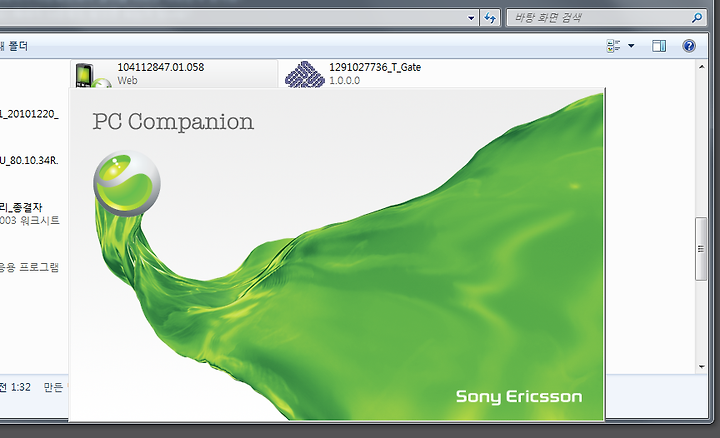
Task: Click the PC Companion title text
Action: (x=173, y=122)
